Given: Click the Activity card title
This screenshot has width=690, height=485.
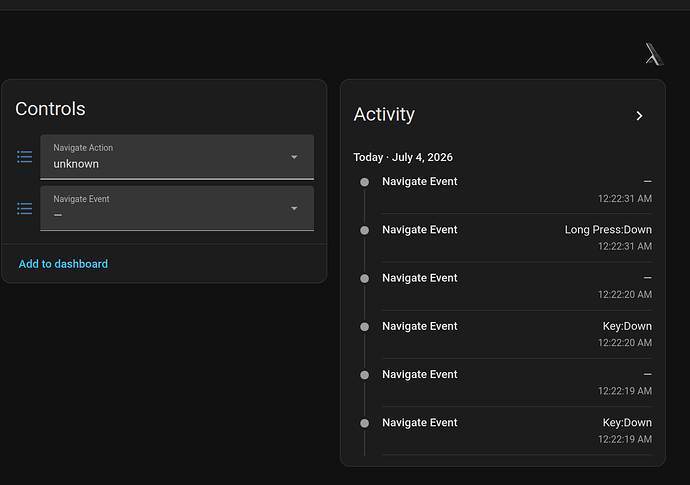Looking at the screenshot, I should pos(384,114).
